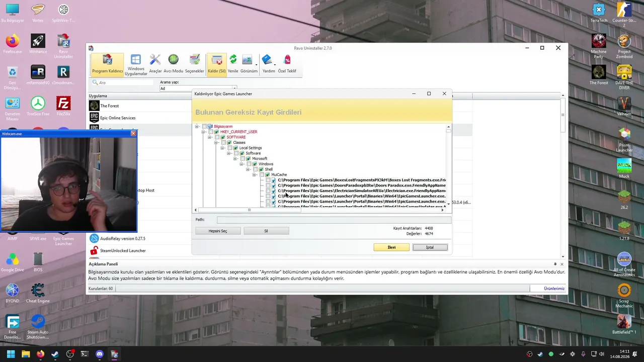Image resolution: width=644 pixels, height=362 pixels.
Task: Check the Boxes Lost Fragments entry checkbox
Action: 268,180
